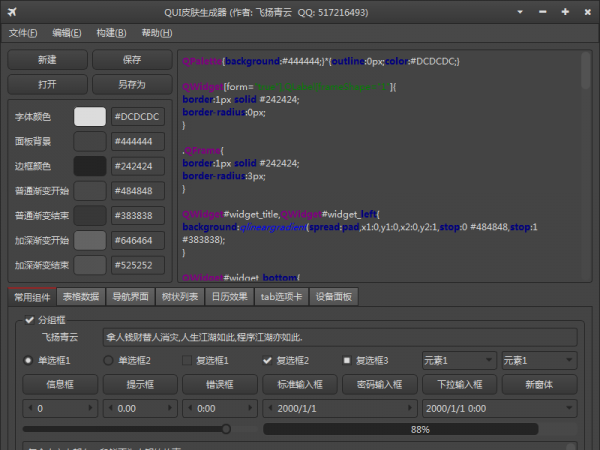This screenshot has height=450, width=600.
Task: Click the 另存为 button
Action: [131, 84]
